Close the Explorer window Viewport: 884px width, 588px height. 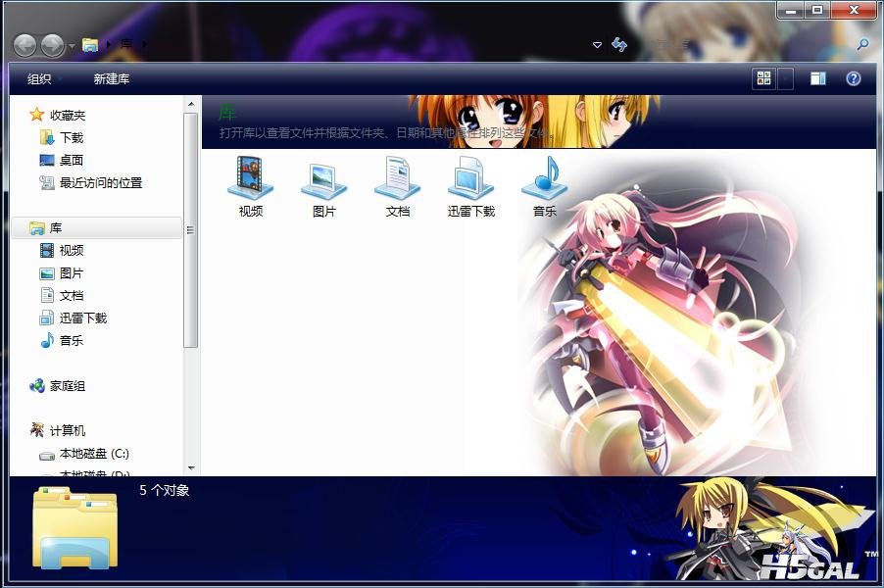tap(854, 10)
